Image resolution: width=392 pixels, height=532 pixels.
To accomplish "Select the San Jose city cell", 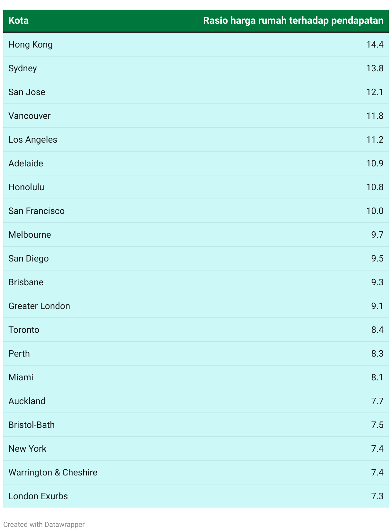I will [27, 92].
